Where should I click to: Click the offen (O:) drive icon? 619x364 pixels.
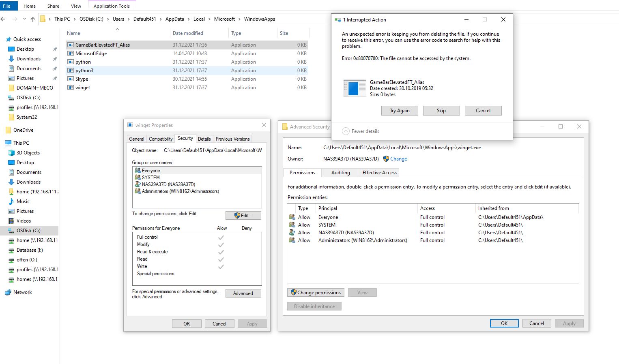[11, 260]
